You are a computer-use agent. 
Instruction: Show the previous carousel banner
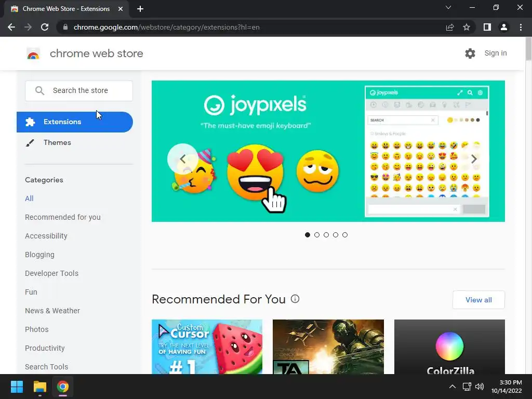coord(182,159)
